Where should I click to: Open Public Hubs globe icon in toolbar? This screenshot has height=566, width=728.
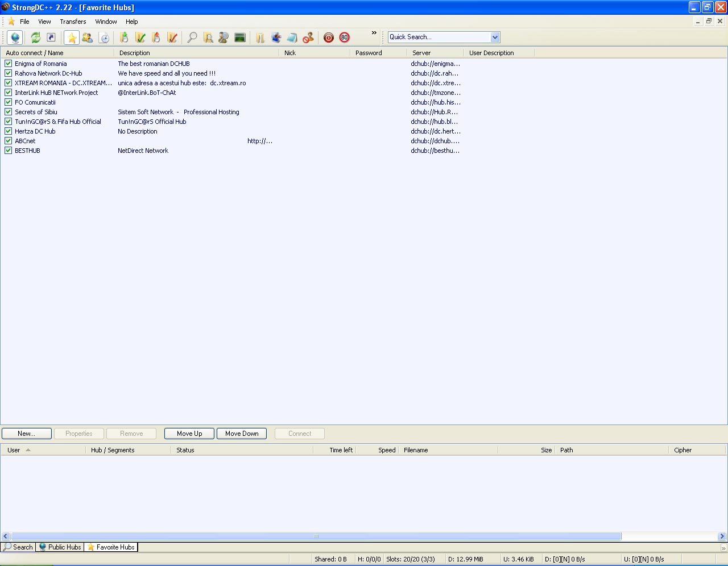click(x=15, y=38)
